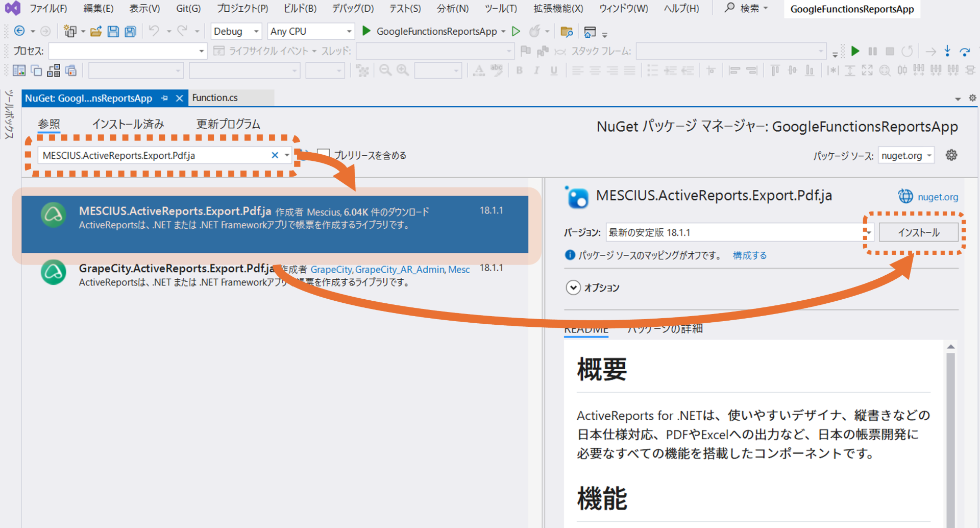The width and height of the screenshot is (980, 528).
Task: Click the zoom in magnifier icon
Action: [403, 70]
